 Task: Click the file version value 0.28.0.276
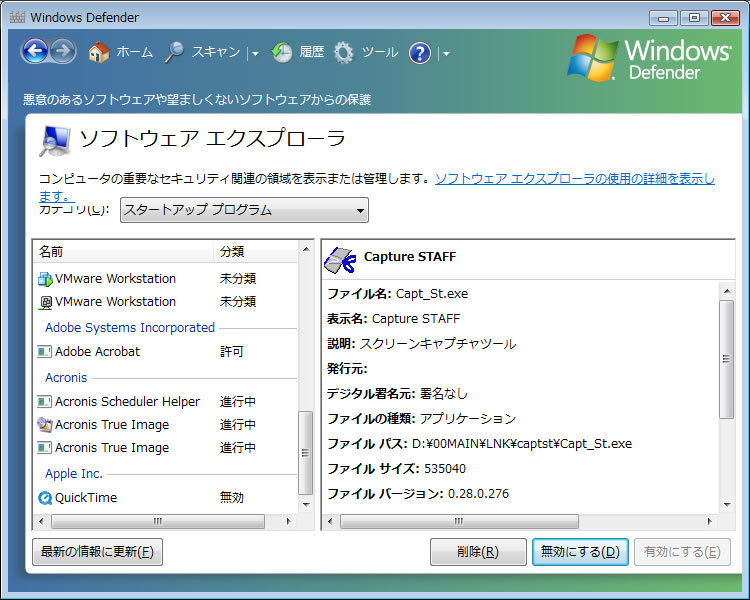tap(478, 494)
